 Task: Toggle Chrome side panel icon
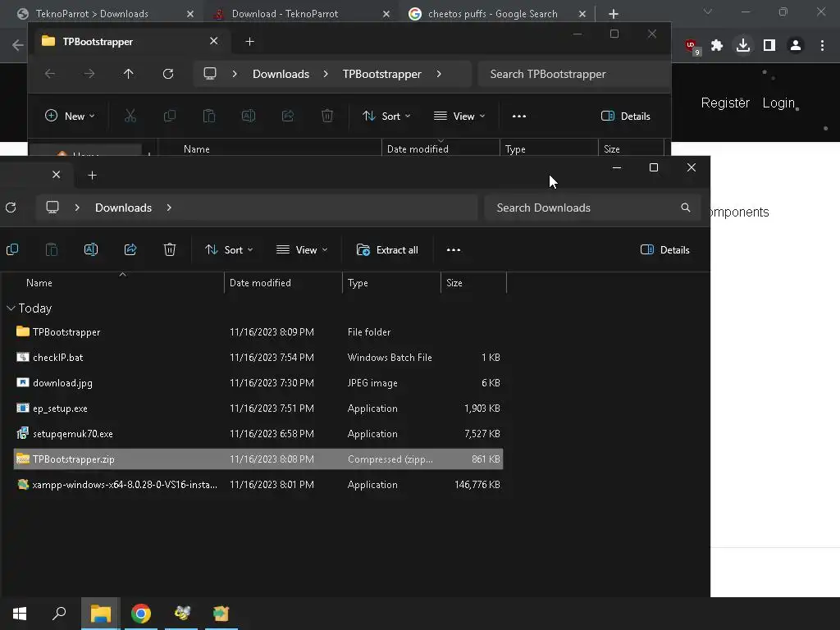click(769, 46)
